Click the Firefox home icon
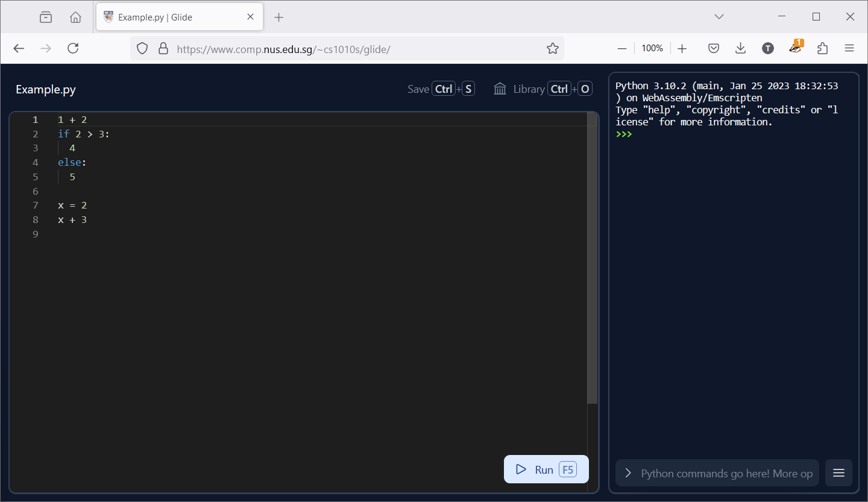This screenshot has height=502, width=868. [75, 17]
